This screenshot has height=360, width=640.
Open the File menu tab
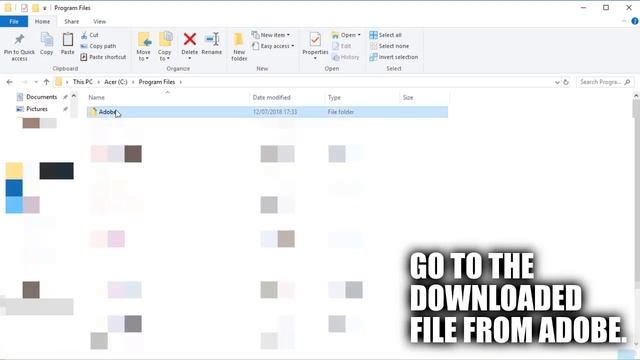tap(14, 22)
